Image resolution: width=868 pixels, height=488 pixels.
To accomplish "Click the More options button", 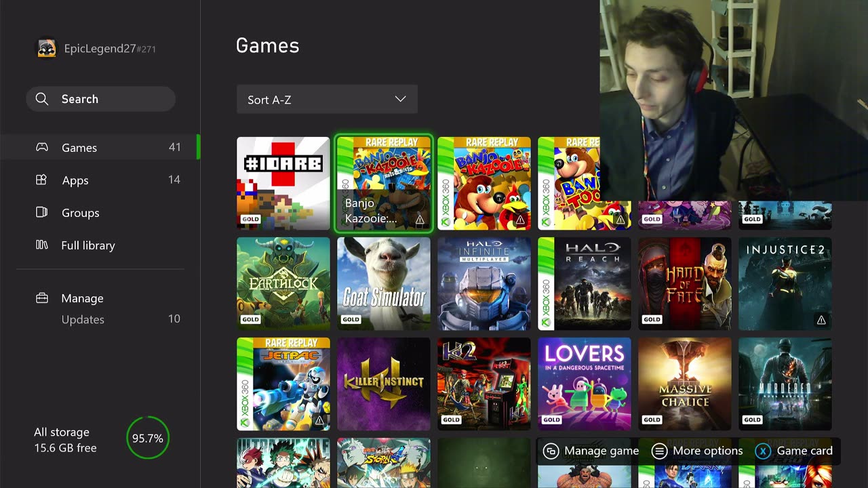I will [697, 451].
